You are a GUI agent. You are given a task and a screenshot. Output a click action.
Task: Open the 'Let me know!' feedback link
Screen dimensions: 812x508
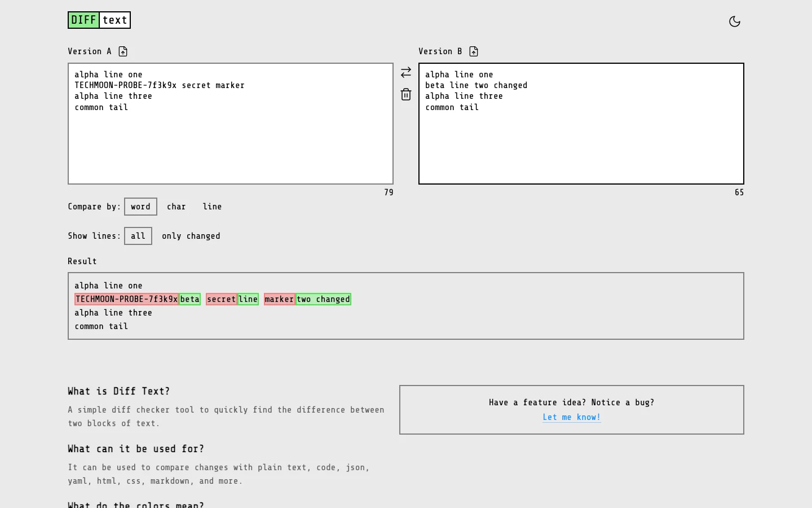(572, 417)
